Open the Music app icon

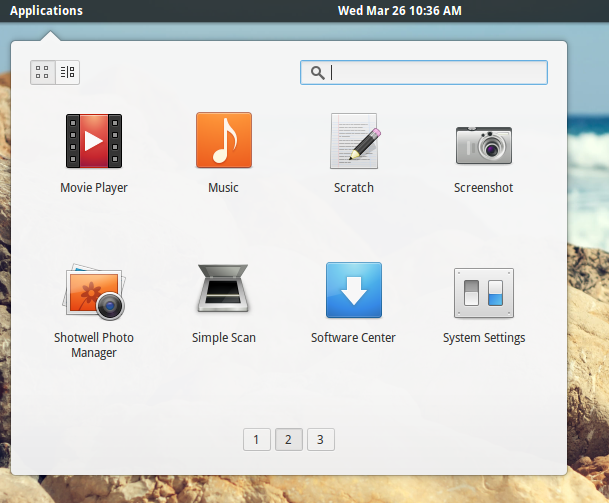(224, 140)
